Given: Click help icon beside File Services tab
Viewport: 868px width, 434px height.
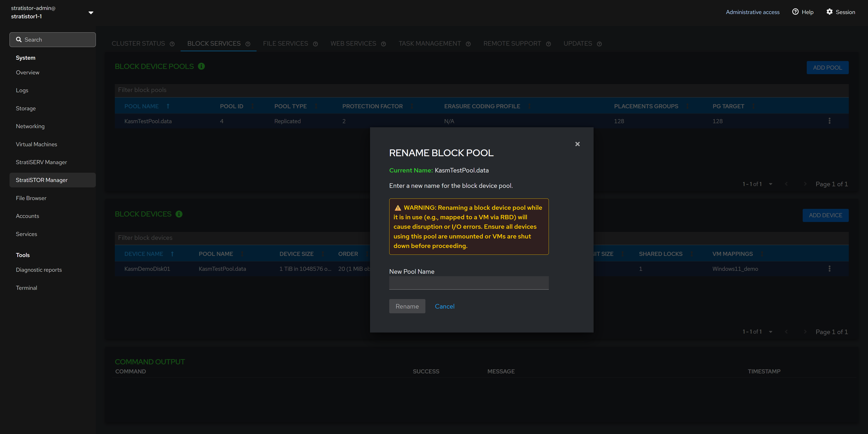Looking at the screenshot, I should click(315, 44).
